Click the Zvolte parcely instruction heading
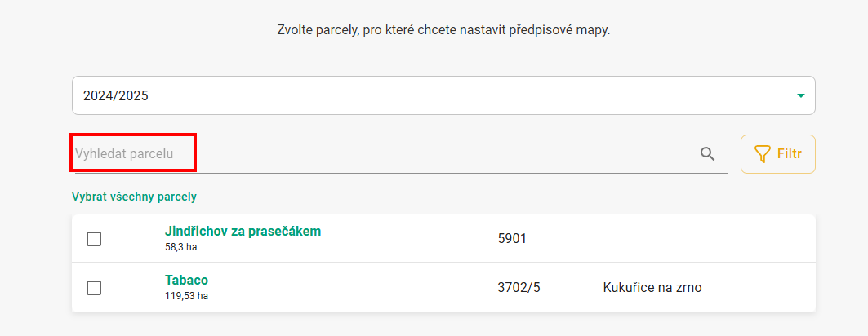 pyautogui.click(x=443, y=30)
